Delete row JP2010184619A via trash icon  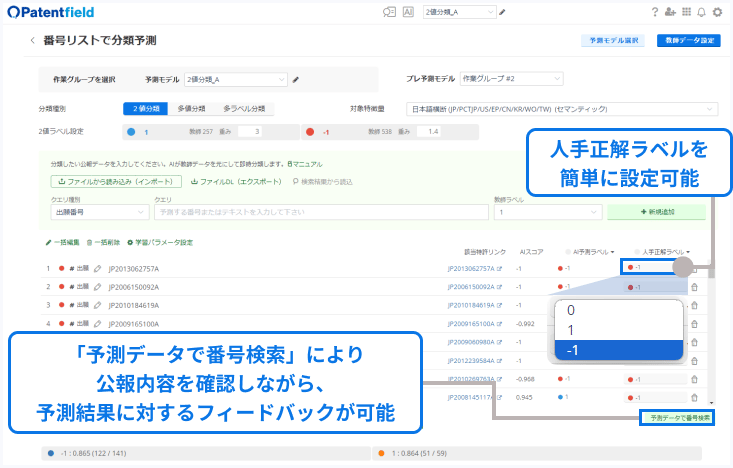click(695, 305)
